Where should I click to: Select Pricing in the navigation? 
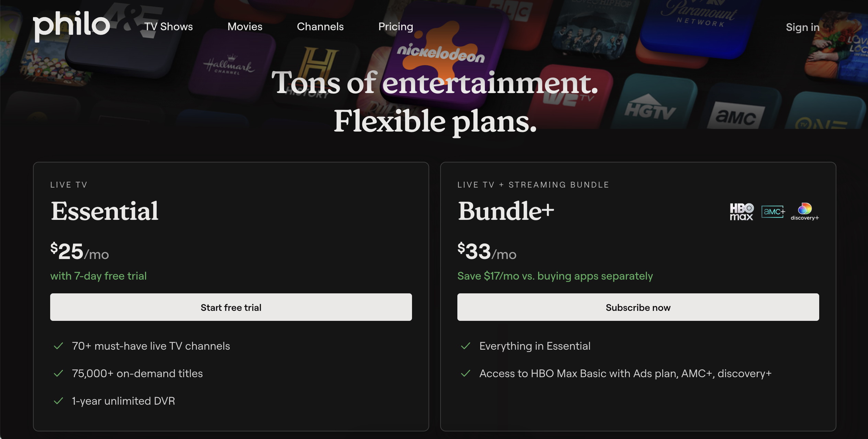[x=396, y=26]
